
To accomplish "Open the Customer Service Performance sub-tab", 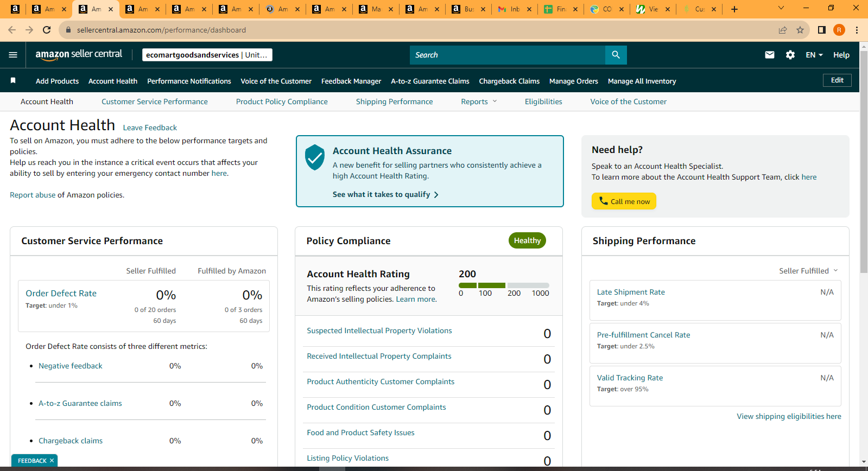I will click(x=155, y=101).
